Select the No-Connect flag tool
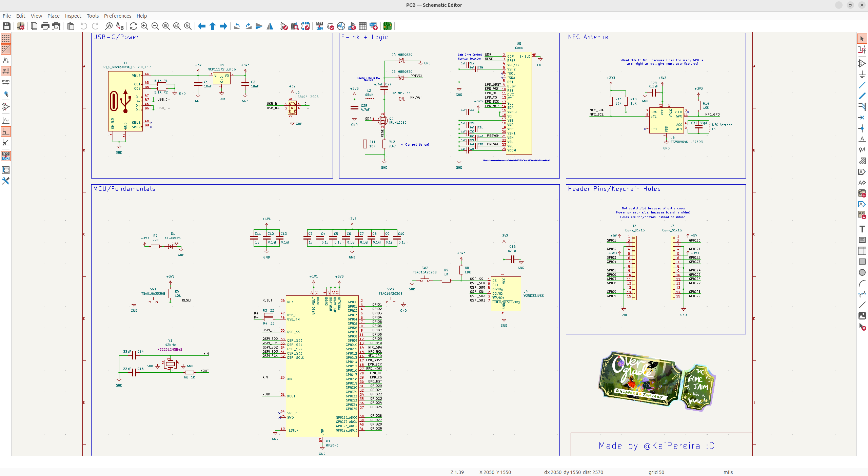The image size is (868, 476). click(862, 118)
